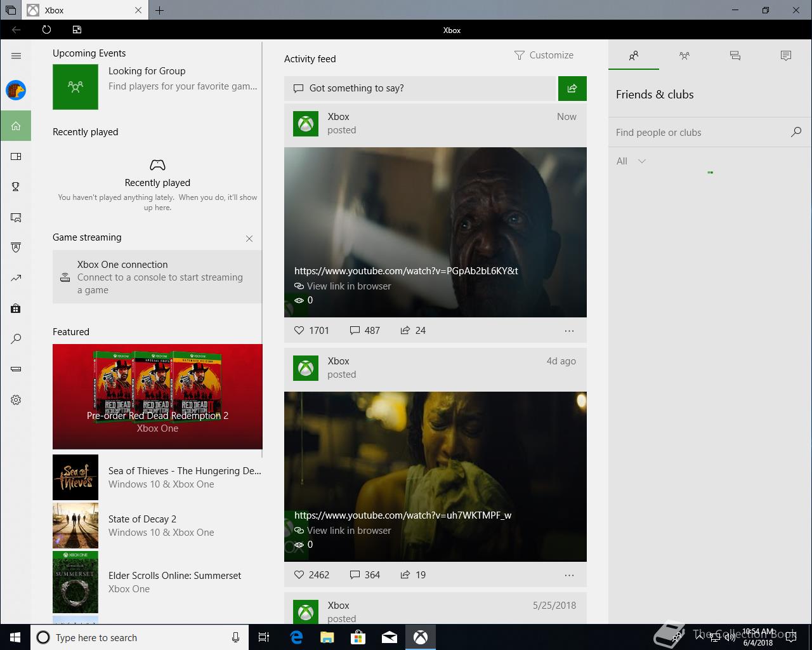Viewport: 812px width, 650px height.
Task: Click the back arrow in the title bar
Action: click(x=16, y=30)
